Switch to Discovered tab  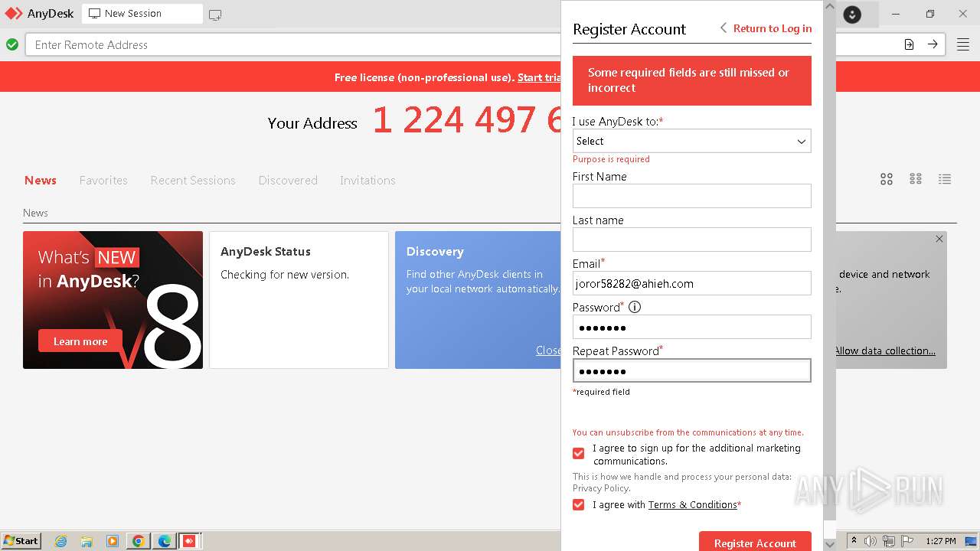pyautogui.click(x=288, y=181)
